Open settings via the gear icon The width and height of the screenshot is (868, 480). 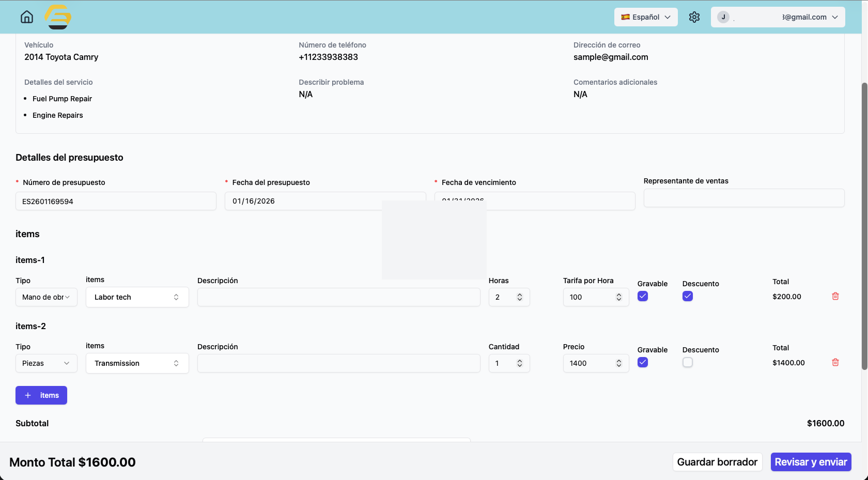pos(694,17)
